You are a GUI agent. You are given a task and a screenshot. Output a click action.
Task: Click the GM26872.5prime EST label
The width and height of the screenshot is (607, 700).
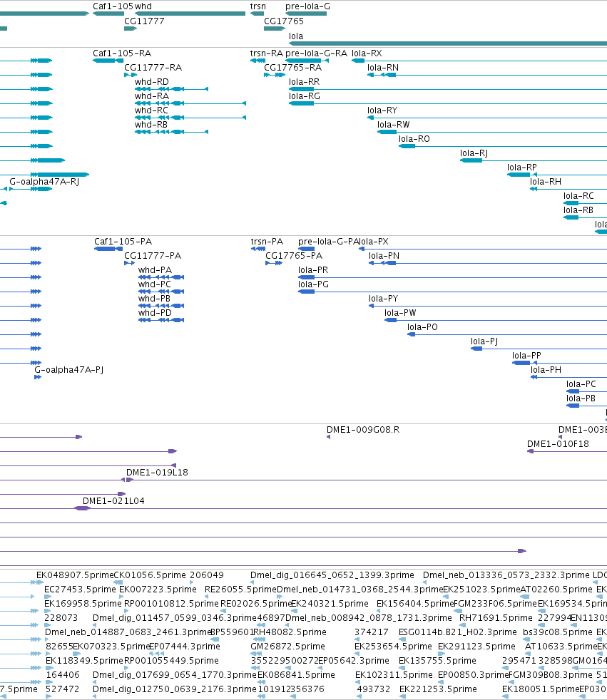click(x=287, y=647)
